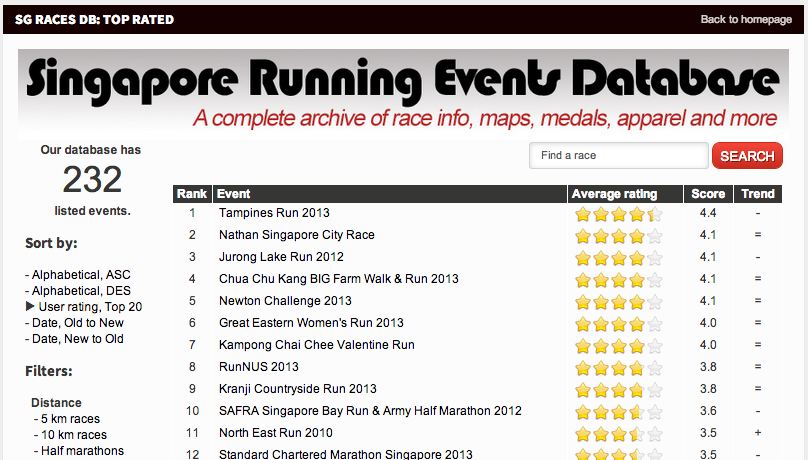Open the Back to homepage link
The width and height of the screenshot is (808, 460).
point(746,20)
